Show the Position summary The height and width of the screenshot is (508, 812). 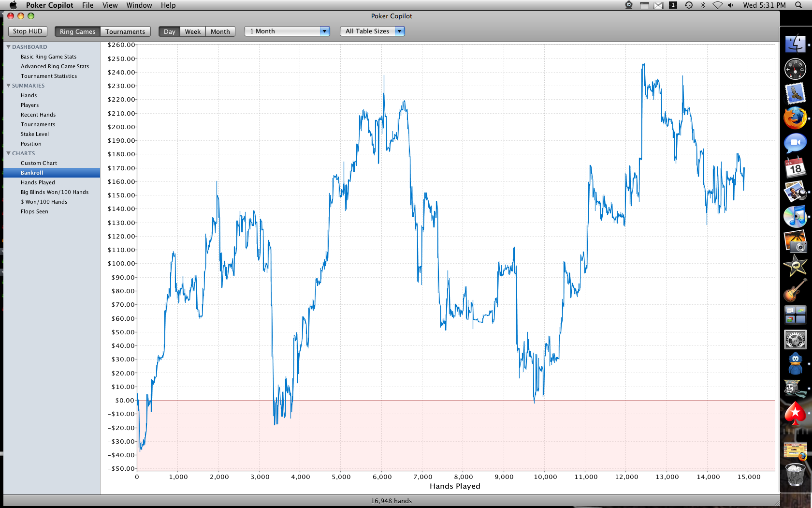coord(31,144)
